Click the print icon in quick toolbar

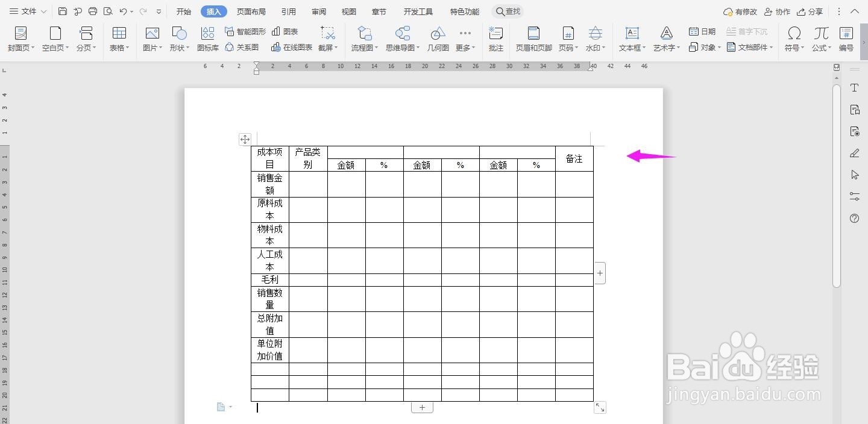(x=93, y=11)
